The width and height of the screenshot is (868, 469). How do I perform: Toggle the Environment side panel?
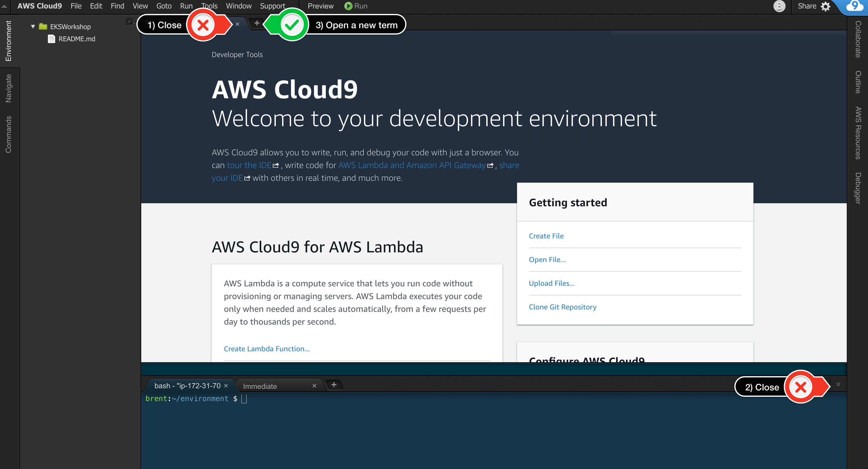[x=8, y=41]
